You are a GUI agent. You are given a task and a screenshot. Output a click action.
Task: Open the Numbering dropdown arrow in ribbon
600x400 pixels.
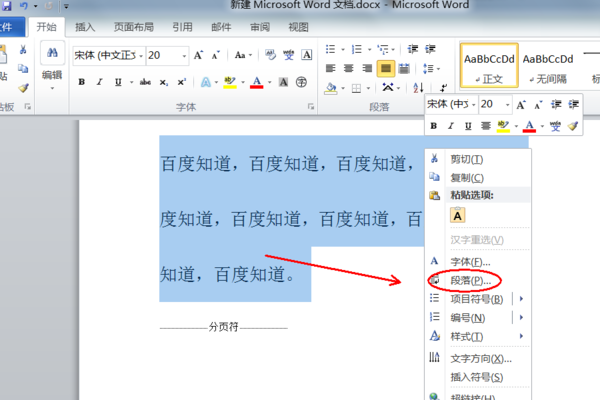coord(369,49)
